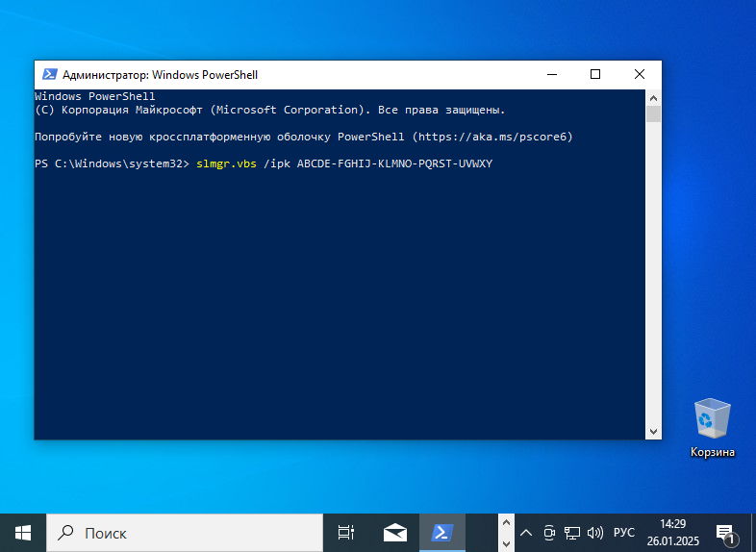This screenshot has width=756, height=552.
Task: Click the taskbar toolbar scroll-up arrow
Action: (506, 524)
